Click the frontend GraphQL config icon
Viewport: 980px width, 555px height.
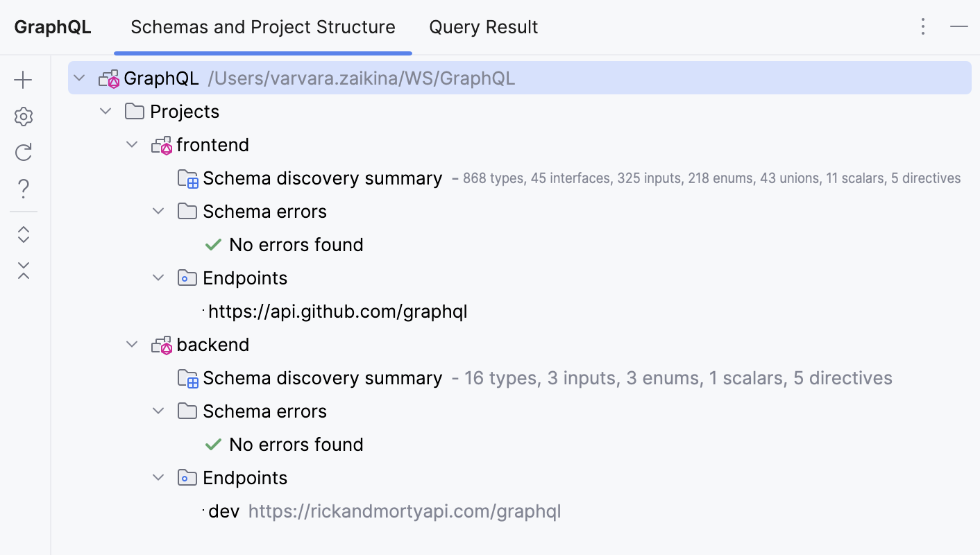(160, 144)
